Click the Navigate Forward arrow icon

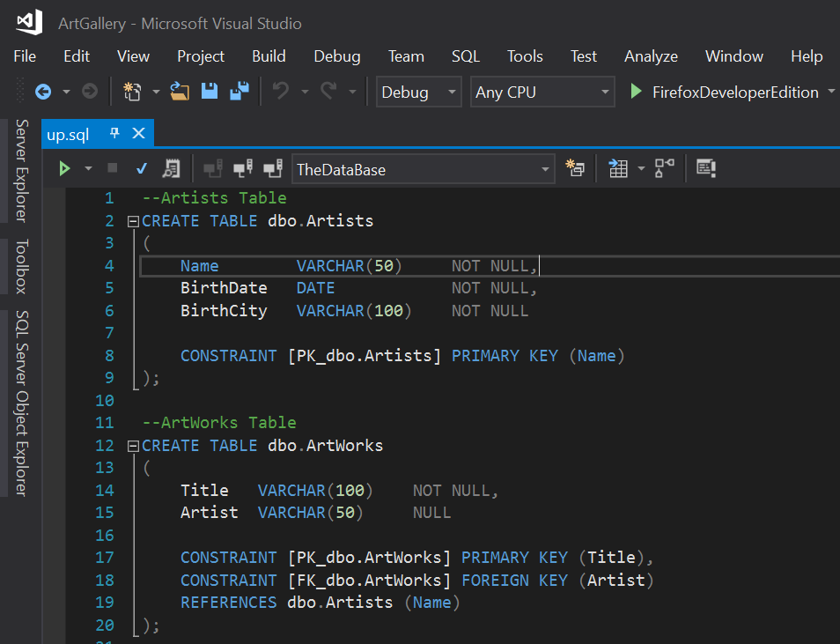point(90,92)
